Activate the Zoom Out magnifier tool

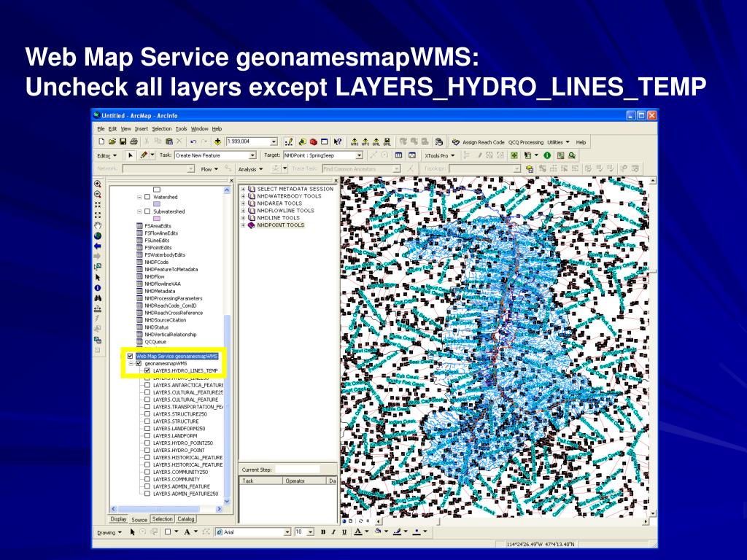pos(98,194)
